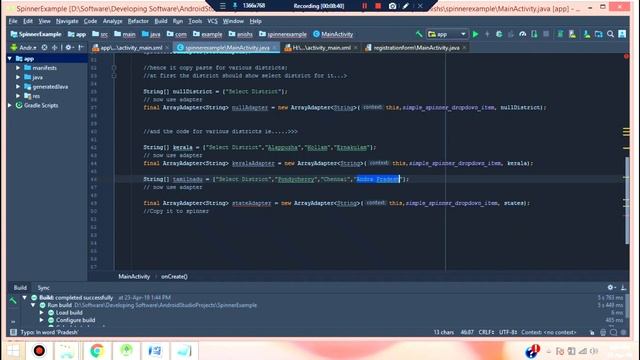Expand the Load build node
The width and height of the screenshot is (640, 360).
tap(42, 313)
